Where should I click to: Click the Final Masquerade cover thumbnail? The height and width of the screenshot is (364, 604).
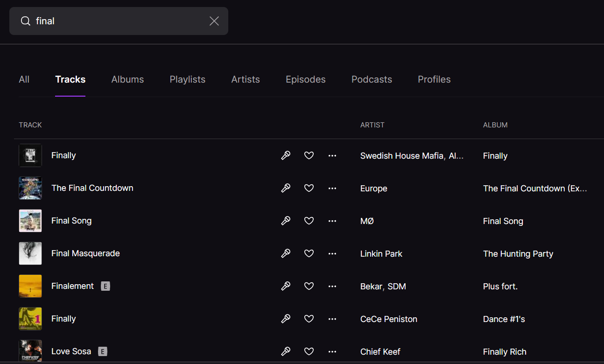point(30,253)
